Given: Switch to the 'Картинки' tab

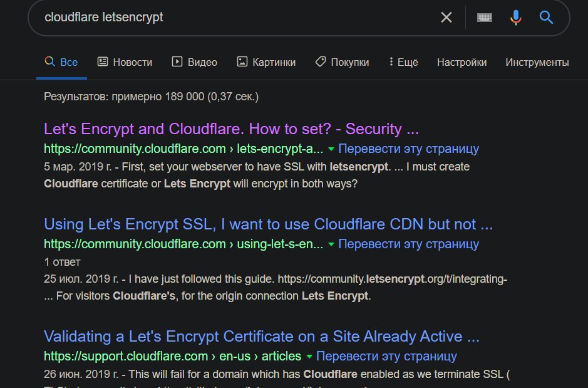Looking at the screenshot, I should tap(266, 62).
